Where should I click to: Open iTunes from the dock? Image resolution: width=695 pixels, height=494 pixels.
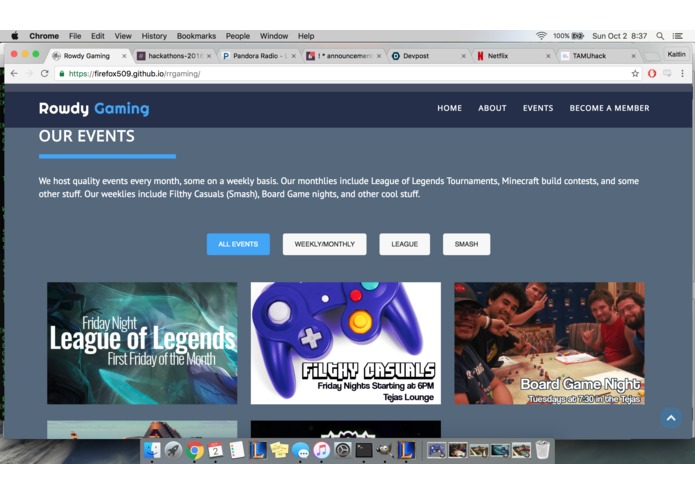point(322,451)
